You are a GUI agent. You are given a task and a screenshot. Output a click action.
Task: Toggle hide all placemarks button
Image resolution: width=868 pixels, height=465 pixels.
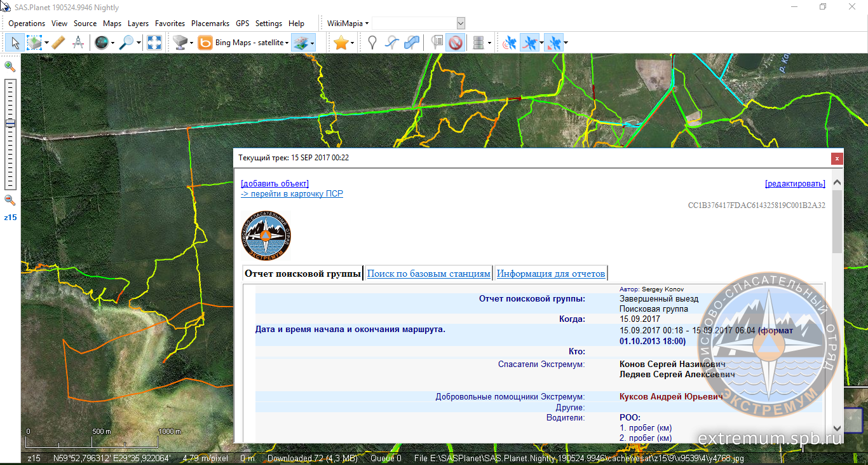tap(455, 43)
